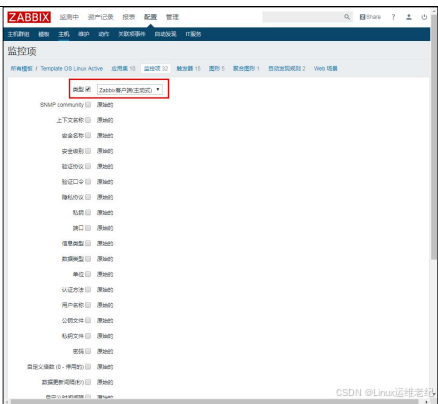Check the 安全名称 checkbox
The width and height of the screenshot is (438, 404).
coord(88,135)
